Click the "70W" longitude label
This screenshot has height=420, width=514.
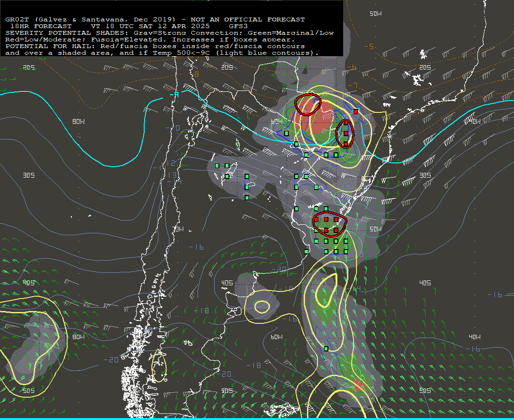coord(178,229)
